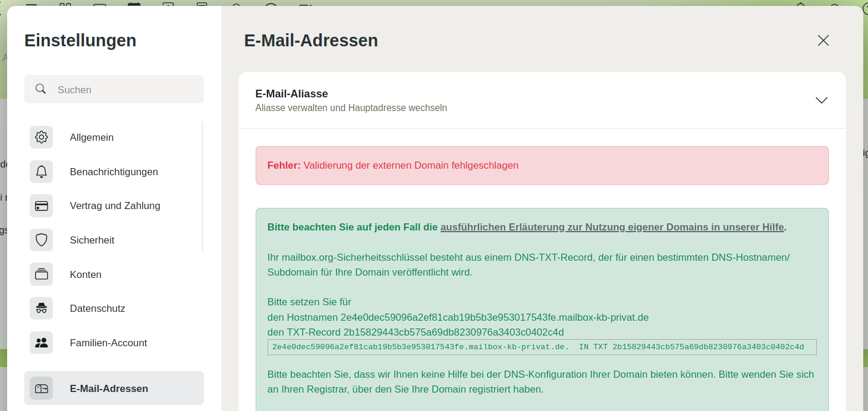The width and height of the screenshot is (868, 411).
Task: Open the help link about eigener Domains
Action: (x=612, y=227)
